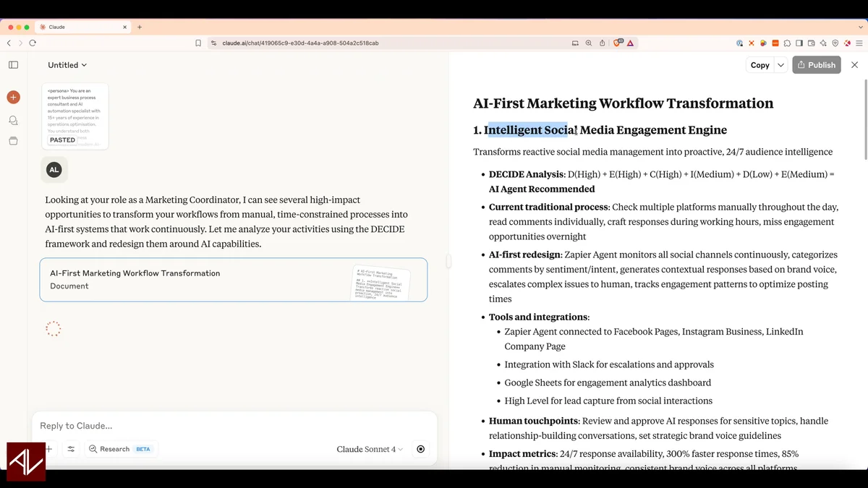The image size is (868, 488).
Task: Click the AL user avatar
Action: click(54, 170)
